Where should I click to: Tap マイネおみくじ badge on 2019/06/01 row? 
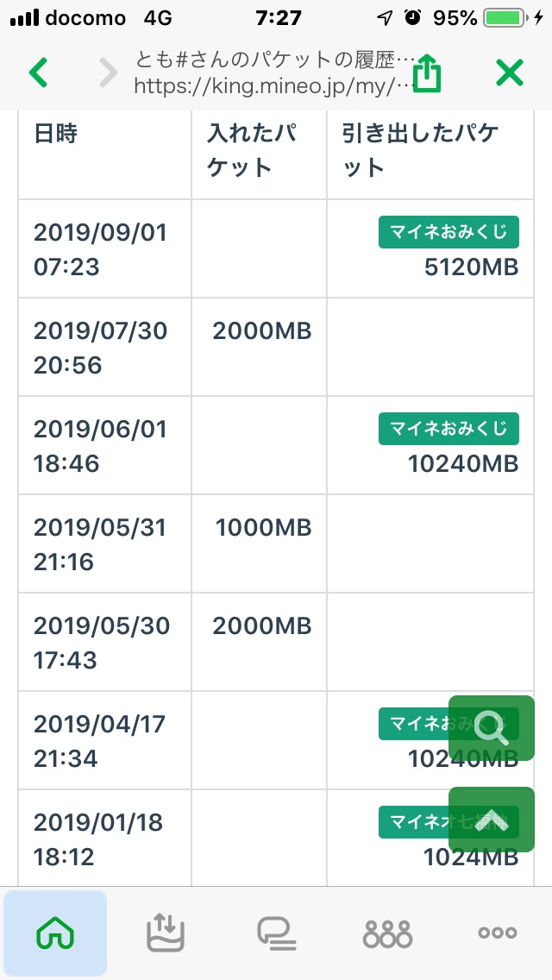coord(448,429)
